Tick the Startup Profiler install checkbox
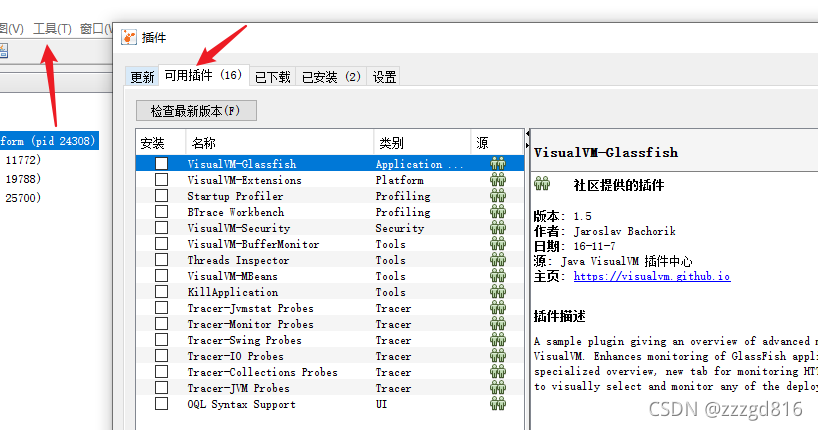The image size is (818, 430). coord(162,196)
